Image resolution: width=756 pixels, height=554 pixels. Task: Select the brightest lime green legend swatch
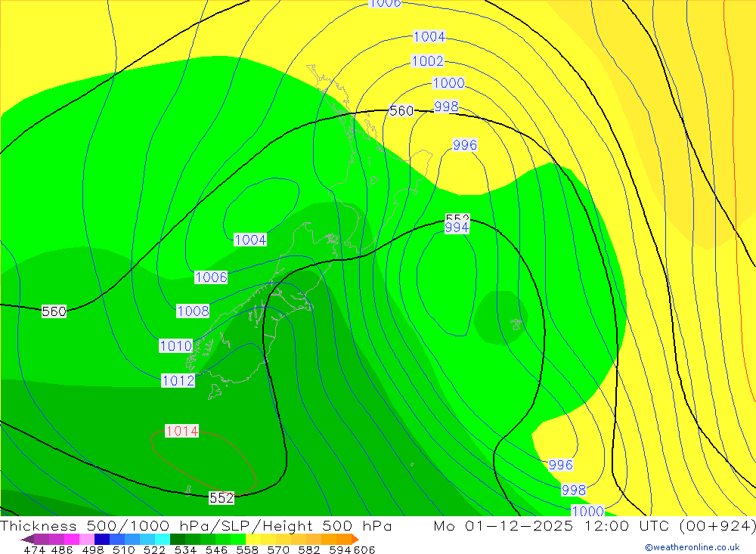[238, 539]
